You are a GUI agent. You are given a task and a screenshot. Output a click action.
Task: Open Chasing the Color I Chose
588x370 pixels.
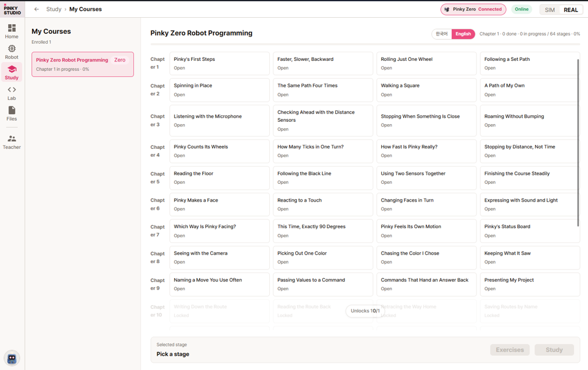(427, 257)
